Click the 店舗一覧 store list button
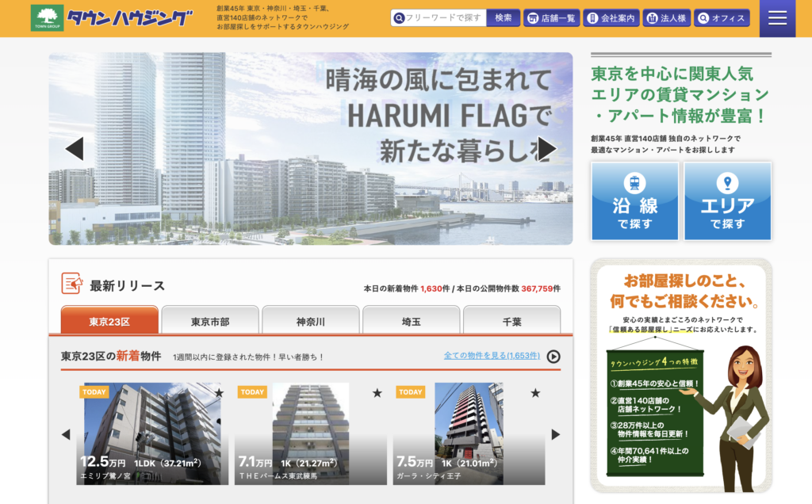Screen dimensions: 812x504 click(x=551, y=18)
